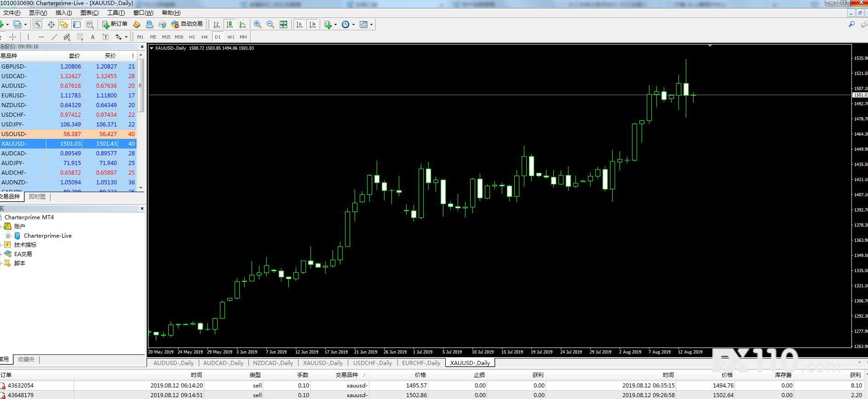Select the text (A) tool
This screenshot has height=399, width=868.
(x=92, y=37)
